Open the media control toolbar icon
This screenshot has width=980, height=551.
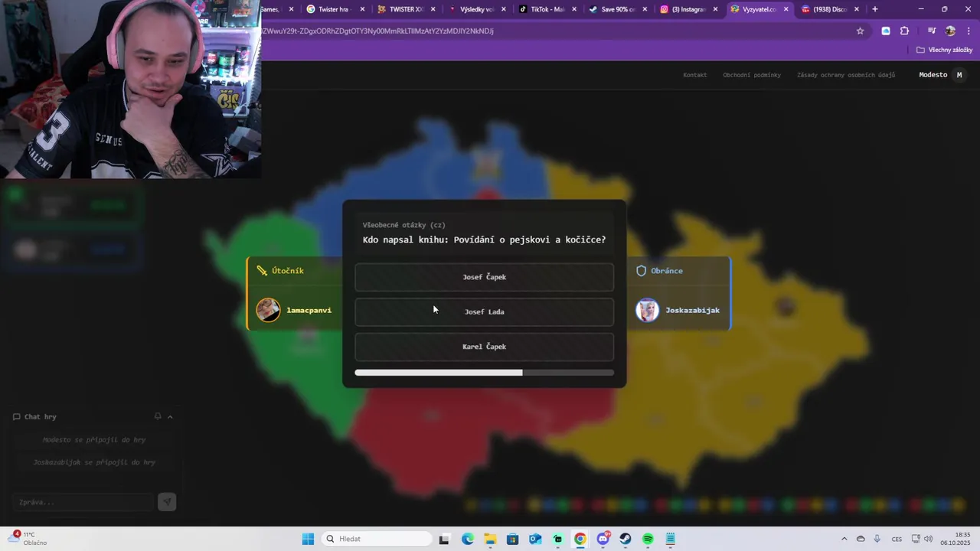[932, 31]
